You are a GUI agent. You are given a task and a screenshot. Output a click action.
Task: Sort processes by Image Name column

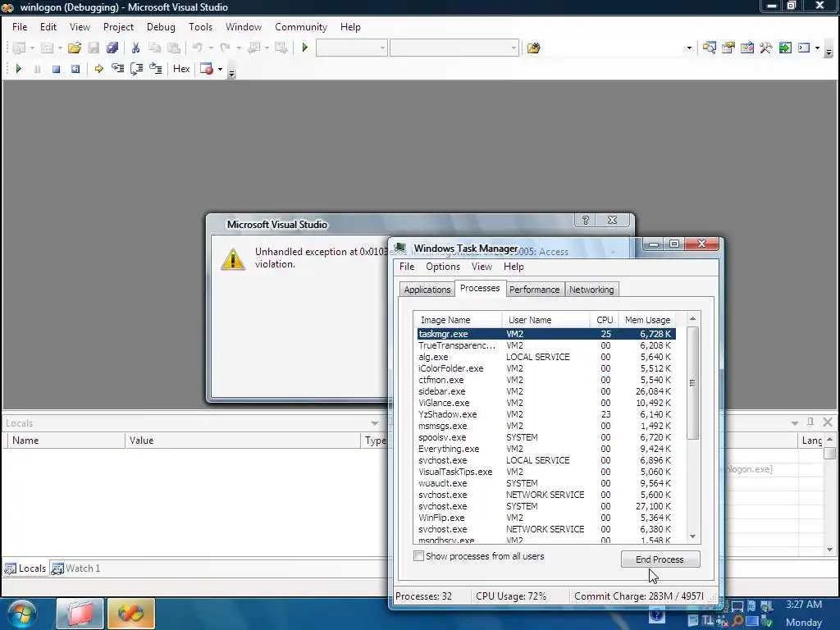(x=458, y=320)
